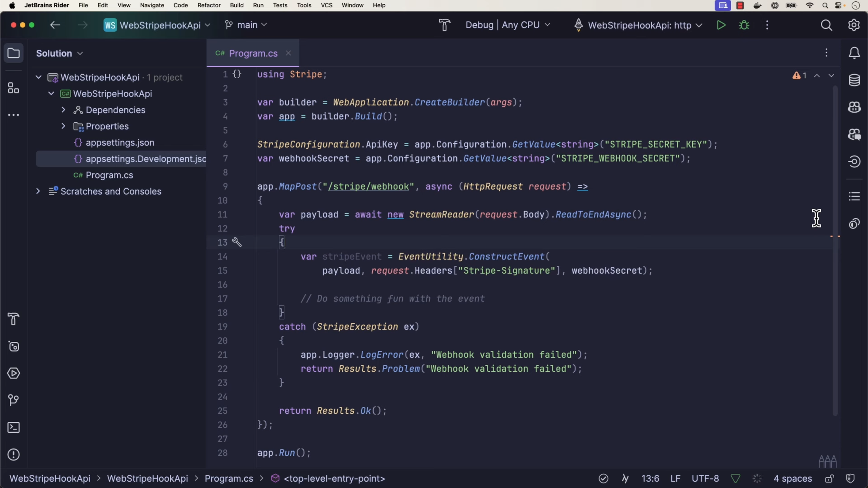This screenshot has width=868, height=488.
Task: Click the Run green play button
Action: 721,25
